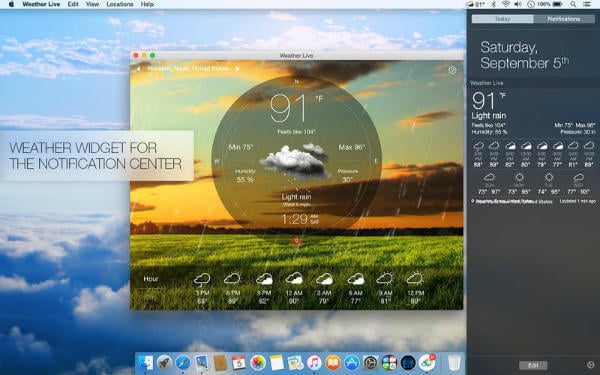Open Notes from the Dock
Screen dimensions: 600x375
point(277,362)
